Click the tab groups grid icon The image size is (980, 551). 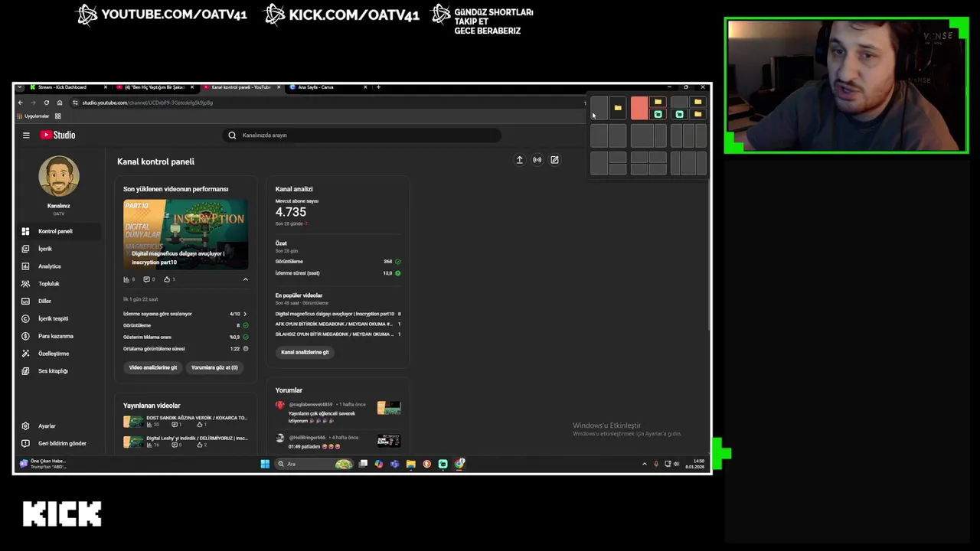tap(57, 116)
